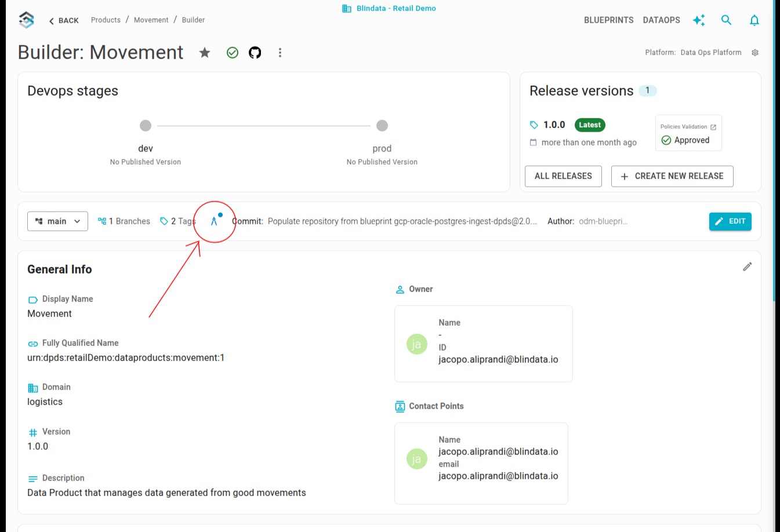Click the blue EDIT button

[730, 221]
